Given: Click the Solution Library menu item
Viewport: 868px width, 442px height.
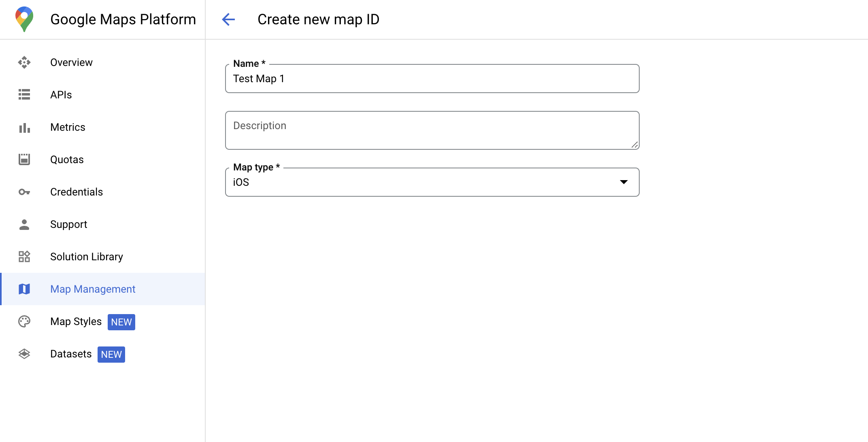Looking at the screenshot, I should pos(86,257).
